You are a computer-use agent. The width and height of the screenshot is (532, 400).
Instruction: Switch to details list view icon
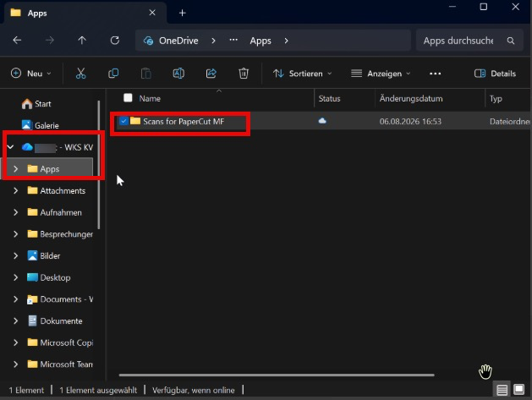coord(502,390)
